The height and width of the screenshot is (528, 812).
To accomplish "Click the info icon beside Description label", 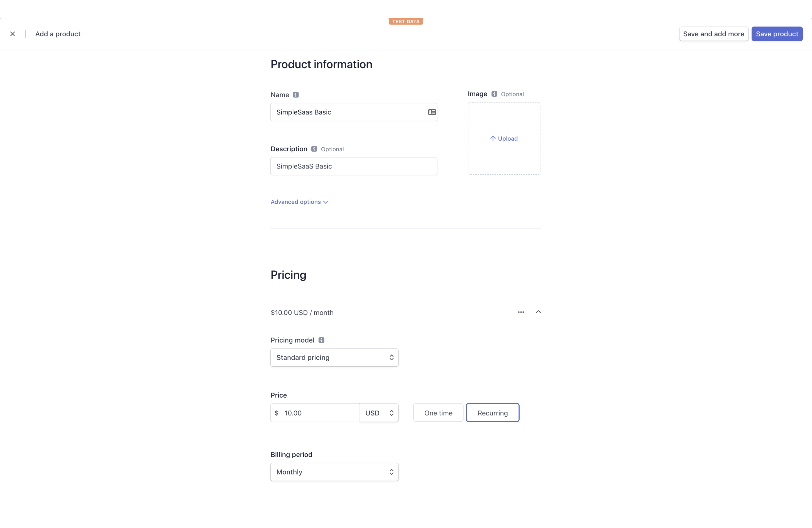I will pos(314,149).
